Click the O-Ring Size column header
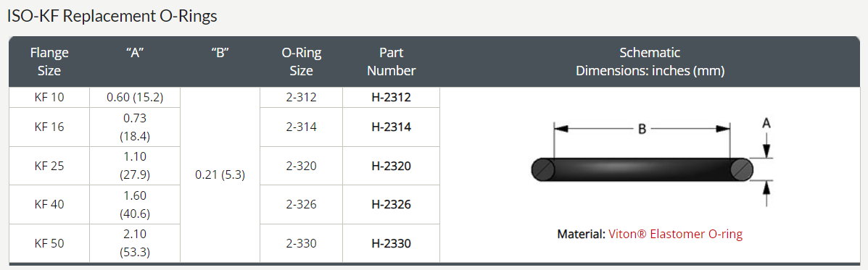Screen dimensions: 868x270 (302, 62)
